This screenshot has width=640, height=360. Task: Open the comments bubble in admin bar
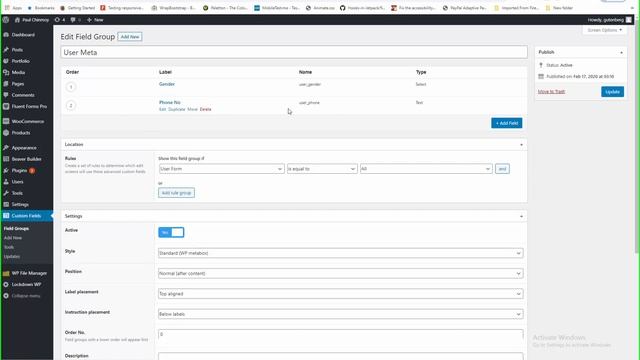tap(73, 20)
